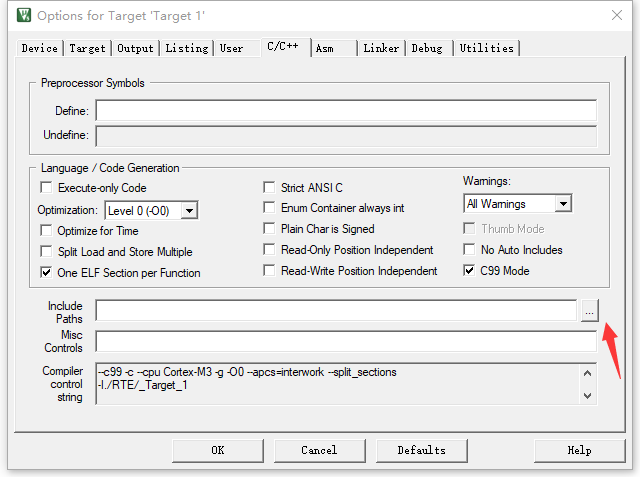640x477 pixels.
Task: Enable Split Load and Store Multiple
Action: 46,251
